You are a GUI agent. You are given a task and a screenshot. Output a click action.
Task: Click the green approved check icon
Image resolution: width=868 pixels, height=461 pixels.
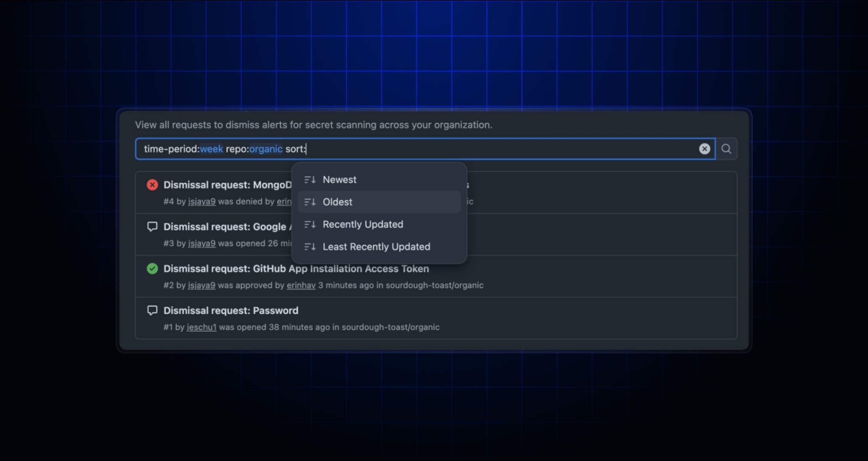[x=152, y=268]
